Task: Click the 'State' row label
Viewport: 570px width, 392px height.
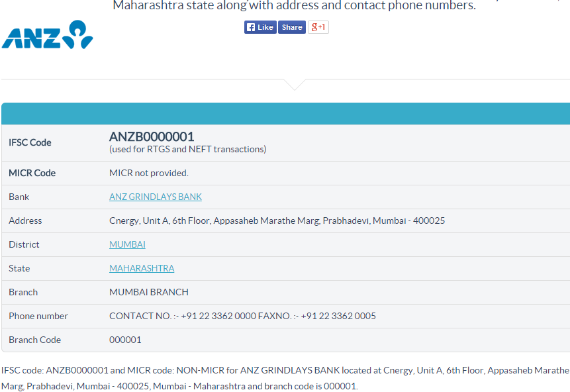Action: pyautogui.click(x=19, y=268)
